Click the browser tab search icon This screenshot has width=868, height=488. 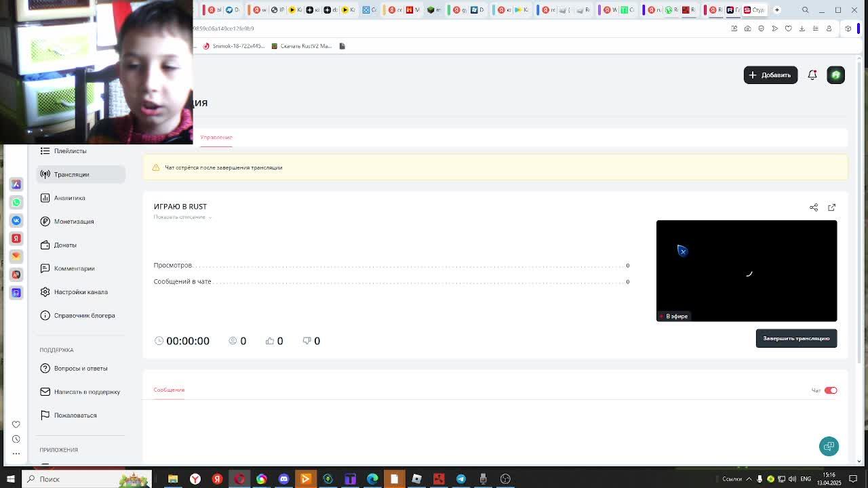[x=805, y=9]
